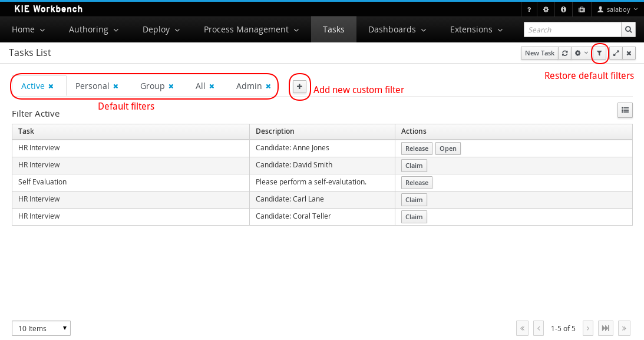Screen dimensions: 644x340
Task: Jump forward with the skip pager icon
Action: 605,328
